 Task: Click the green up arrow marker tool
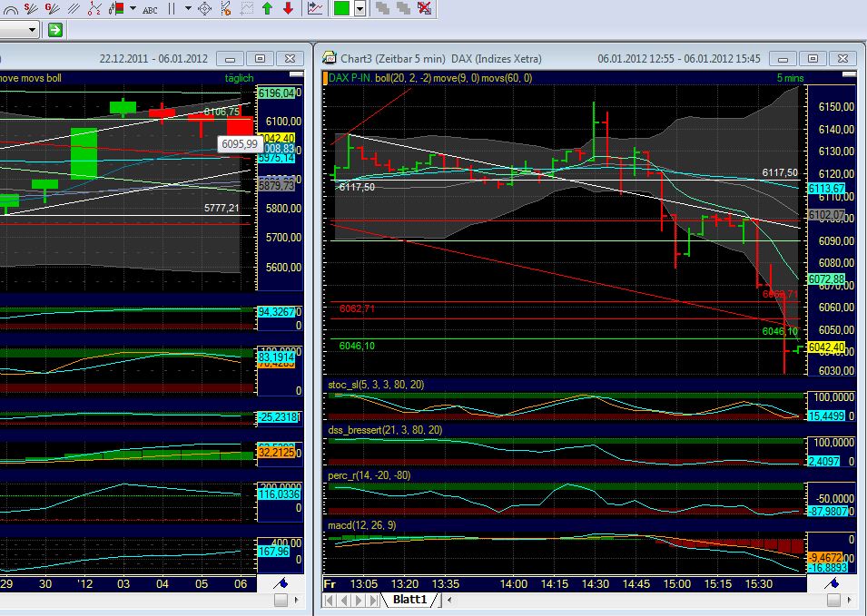[269, 10]
